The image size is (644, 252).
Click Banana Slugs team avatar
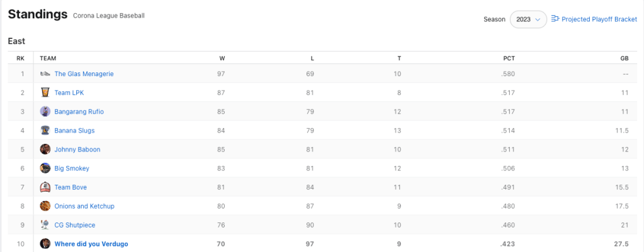point(45,131)
